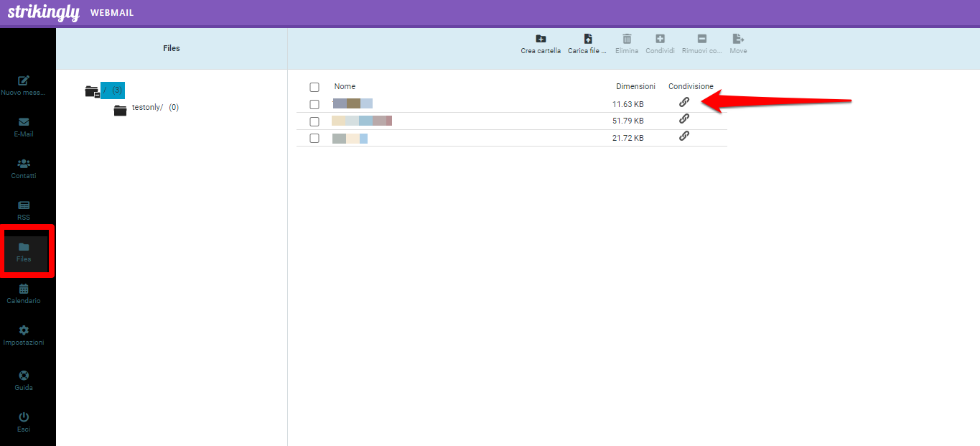Open Files section in sidebar
The height and width of the screenshot is (446, 980).
pos(24,252)
